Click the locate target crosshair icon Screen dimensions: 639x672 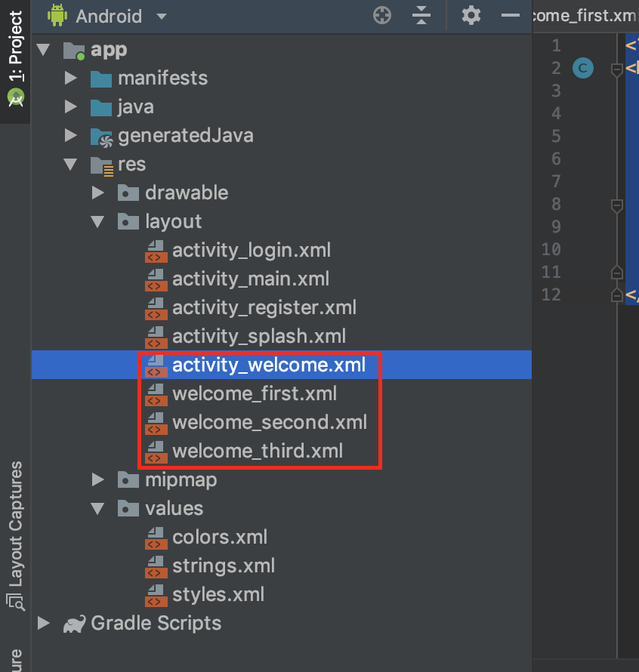tap(383, 15)
